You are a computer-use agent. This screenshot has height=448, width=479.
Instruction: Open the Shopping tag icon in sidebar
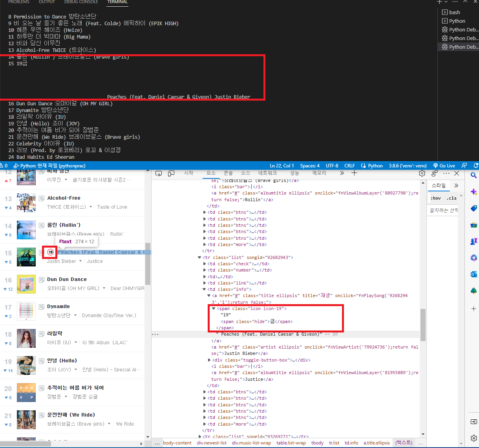[x=474, y=208]
